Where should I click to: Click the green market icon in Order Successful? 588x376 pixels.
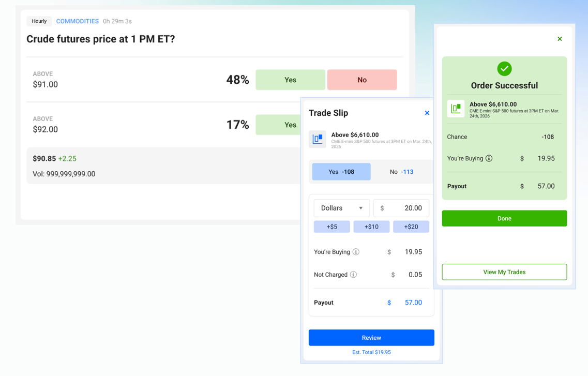[x=456, y=109]
